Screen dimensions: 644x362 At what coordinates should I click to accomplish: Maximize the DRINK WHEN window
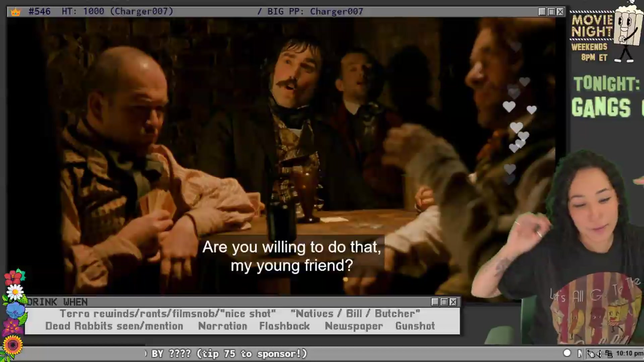444,302
